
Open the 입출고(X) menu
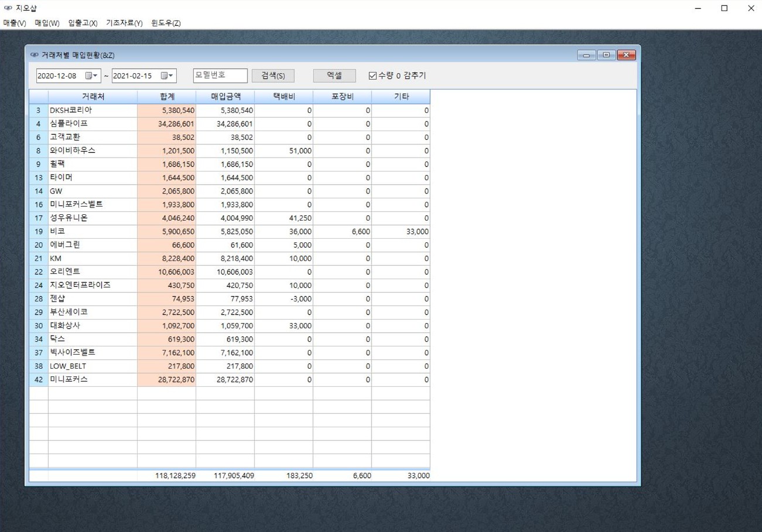point(83,23)
